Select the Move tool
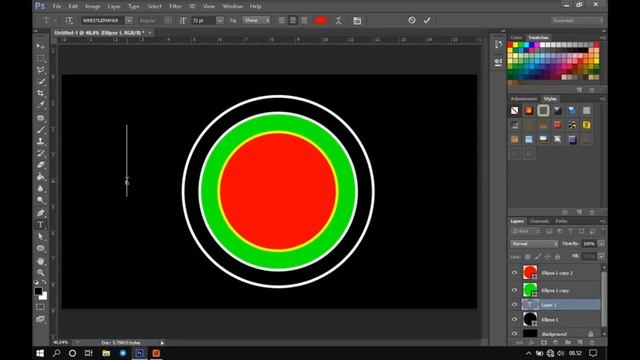The image size is (640, 360). [40, 46]
